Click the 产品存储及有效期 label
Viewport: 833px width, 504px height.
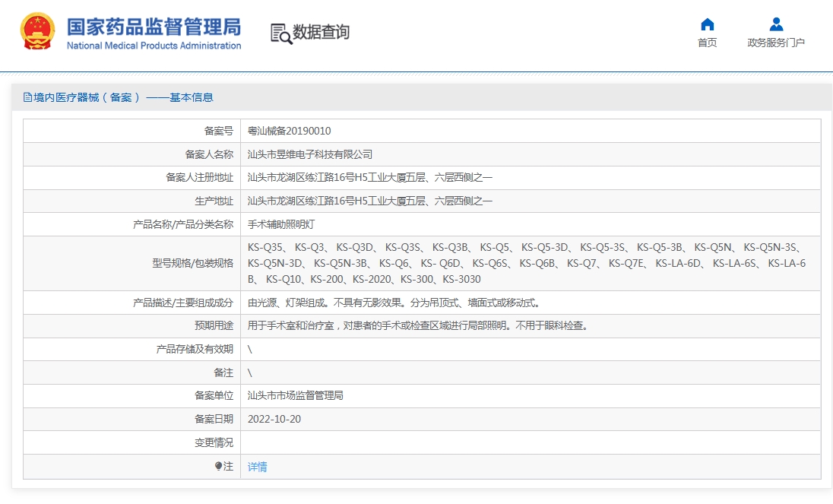tap(195, 349)
